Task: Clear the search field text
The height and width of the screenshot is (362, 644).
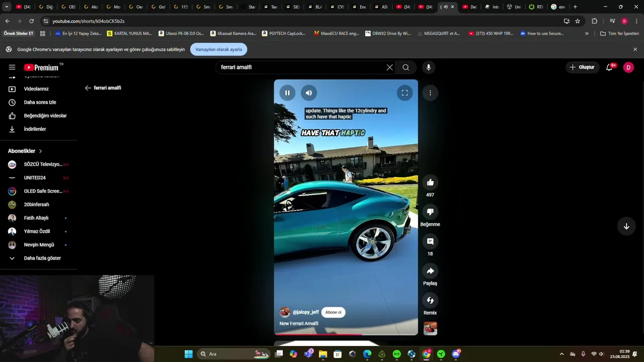Action: 389,67
